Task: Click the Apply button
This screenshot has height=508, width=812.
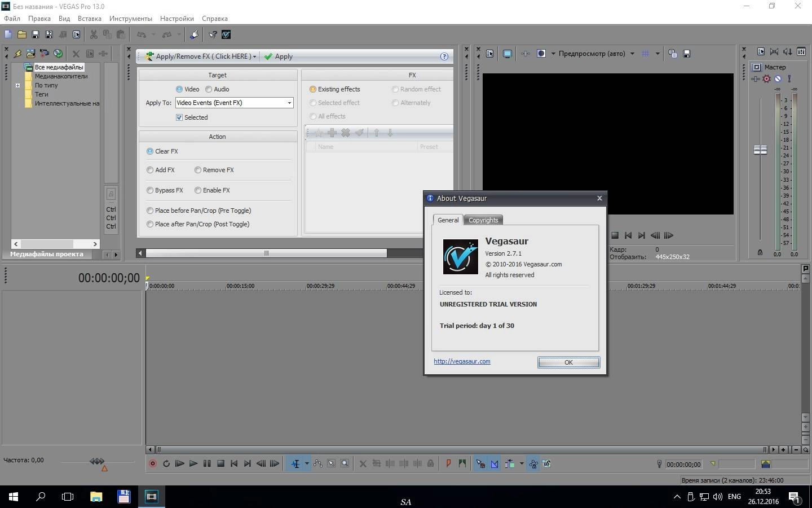Action: click(x=279, y=56)
